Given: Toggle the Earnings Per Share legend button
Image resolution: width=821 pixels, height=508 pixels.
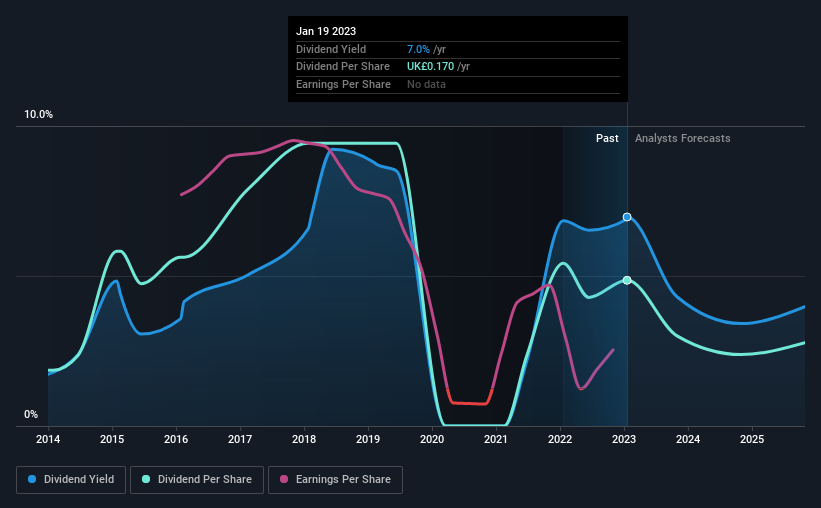Looking at the screenshot, I should pyautogui.click(x=335, y=480).
